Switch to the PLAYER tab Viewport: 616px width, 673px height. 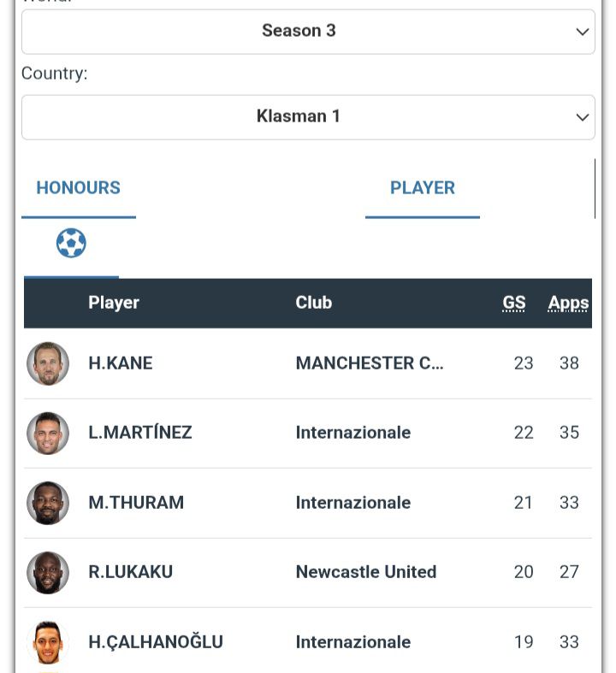(x=422, y=188)
